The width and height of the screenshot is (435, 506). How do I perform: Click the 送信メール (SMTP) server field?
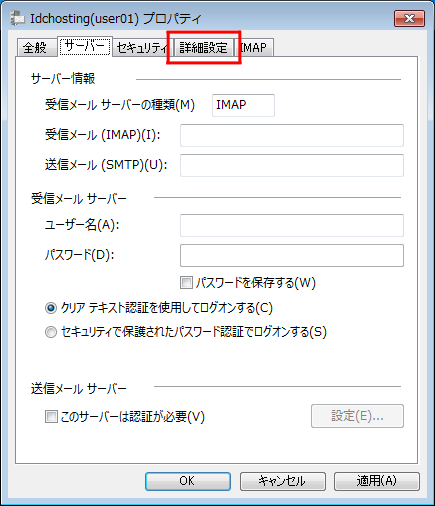[292, 165]
